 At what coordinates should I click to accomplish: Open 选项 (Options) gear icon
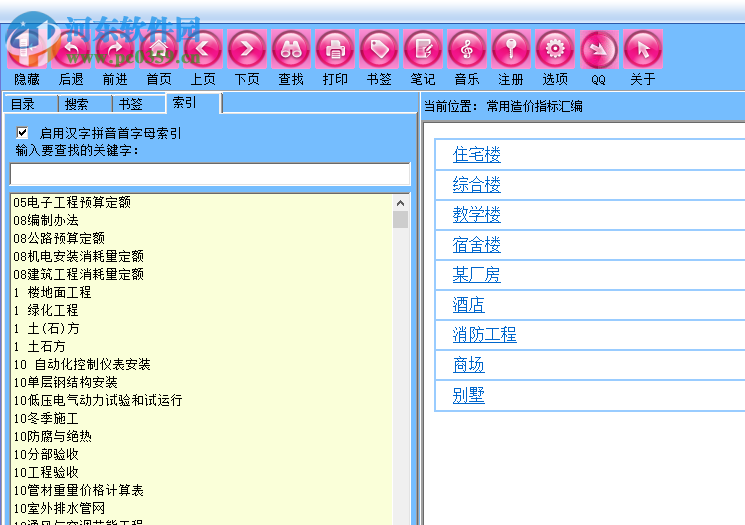tap(555, 48)
